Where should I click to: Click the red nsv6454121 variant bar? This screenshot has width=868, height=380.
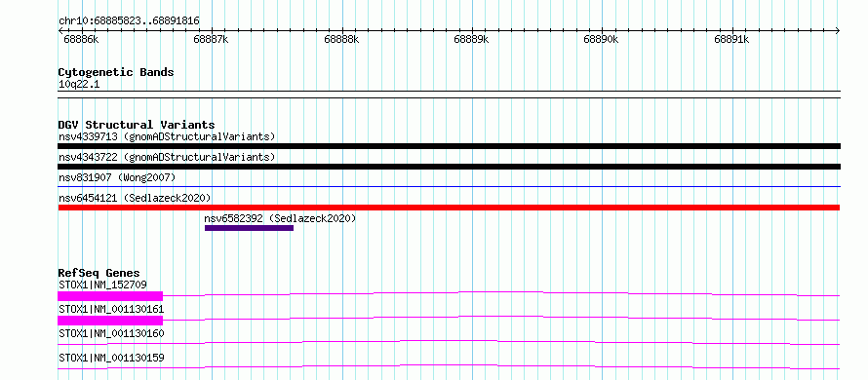coord(449,208)
